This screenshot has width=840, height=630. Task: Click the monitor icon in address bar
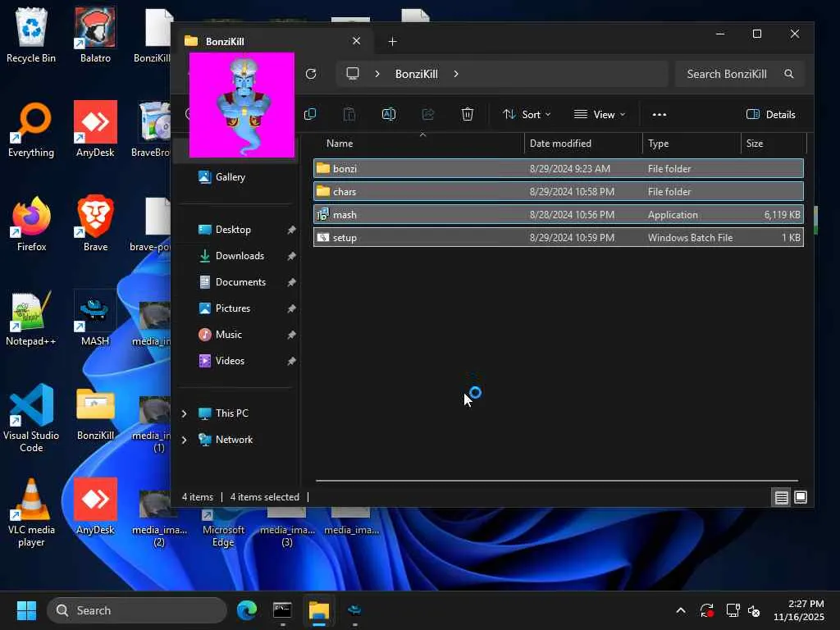(353, 74)
